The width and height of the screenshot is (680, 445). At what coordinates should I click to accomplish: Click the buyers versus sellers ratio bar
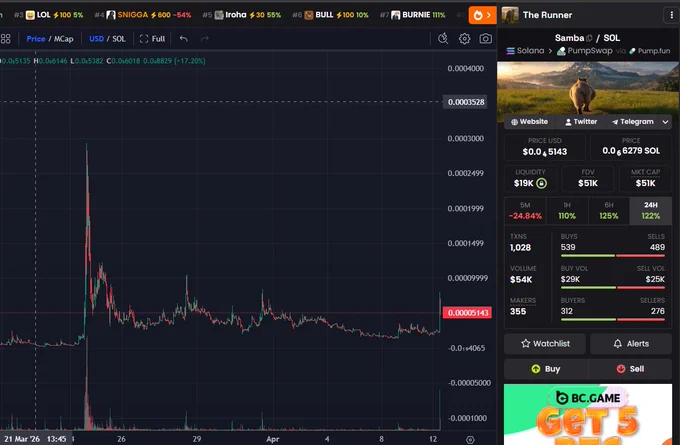(612, 320)
